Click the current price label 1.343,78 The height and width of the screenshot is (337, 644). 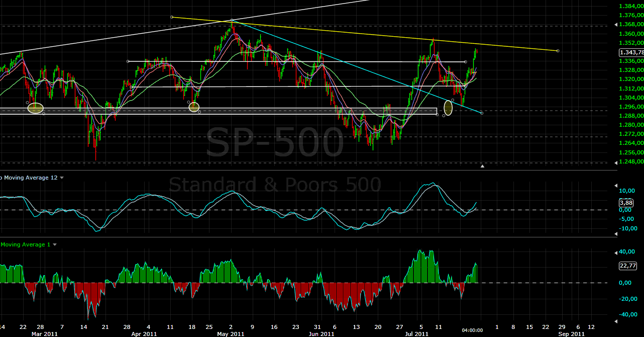631,52
